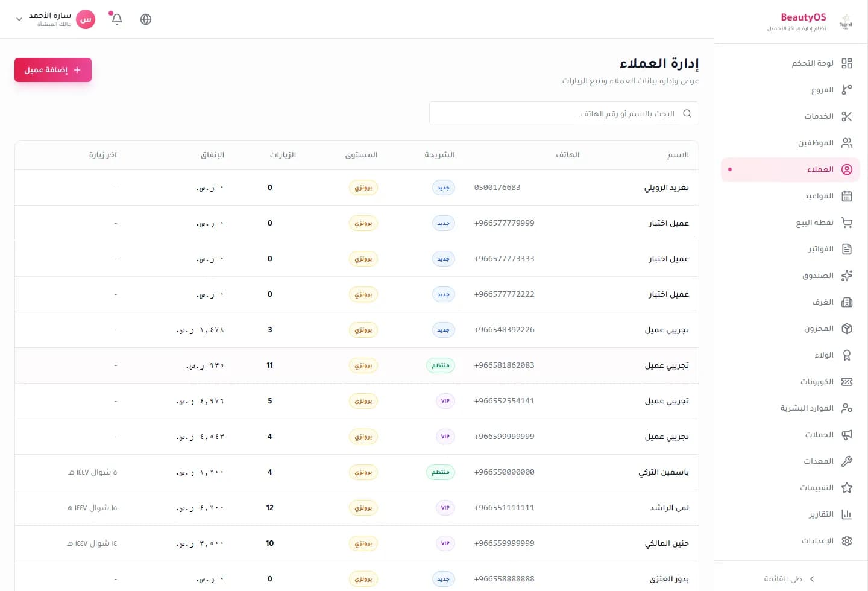
Task: Click the settings gear icon (الإعدادات)
Action: click(x=847, y=541)
